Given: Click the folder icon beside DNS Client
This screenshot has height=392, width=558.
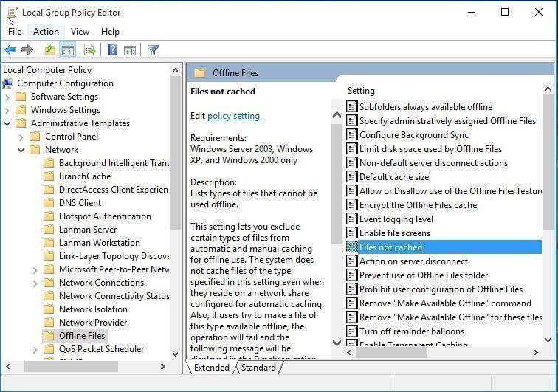Looking at the screenshot, I should coord(49,203).
